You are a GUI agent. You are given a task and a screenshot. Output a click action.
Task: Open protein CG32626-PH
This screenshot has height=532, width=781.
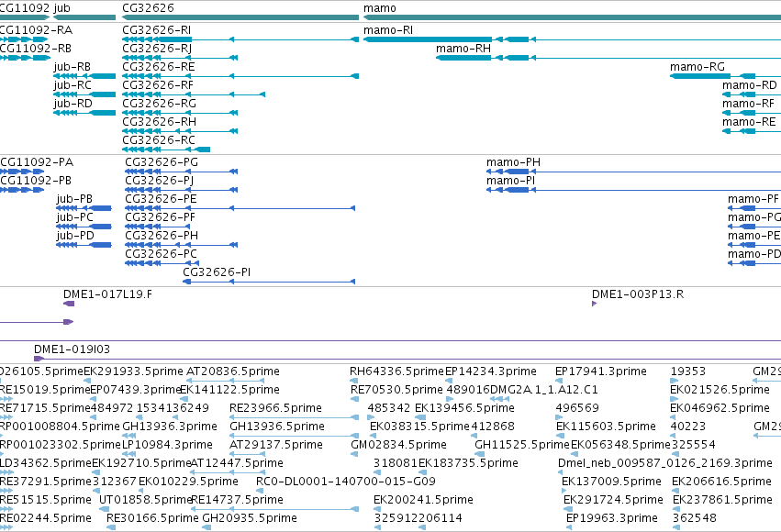[x=162, y=236]
